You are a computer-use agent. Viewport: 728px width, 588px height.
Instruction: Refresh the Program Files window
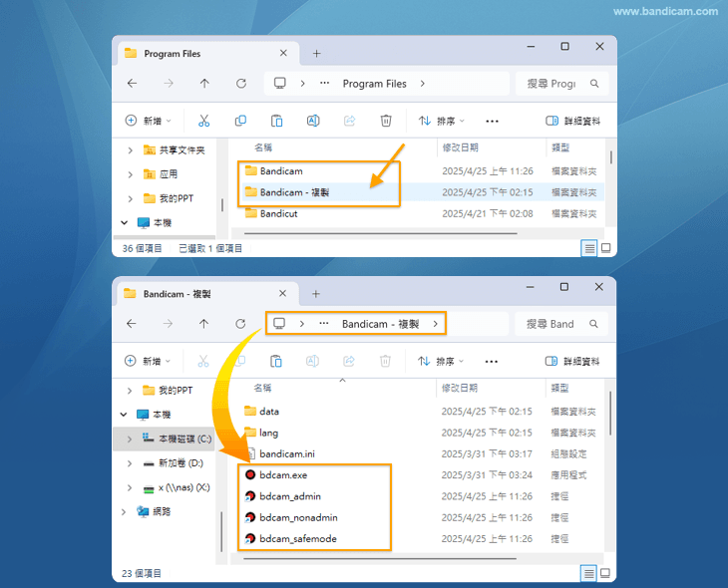pos(241,84)
